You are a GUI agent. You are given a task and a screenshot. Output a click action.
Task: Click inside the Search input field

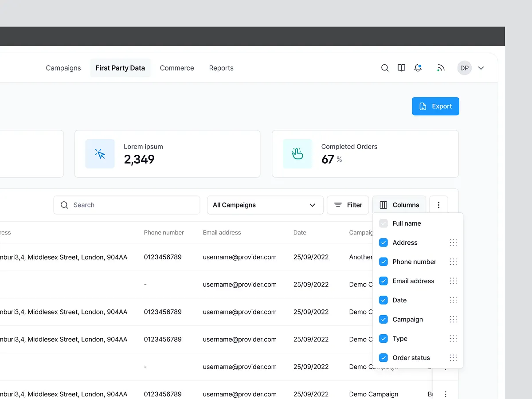tap(126, 205)
